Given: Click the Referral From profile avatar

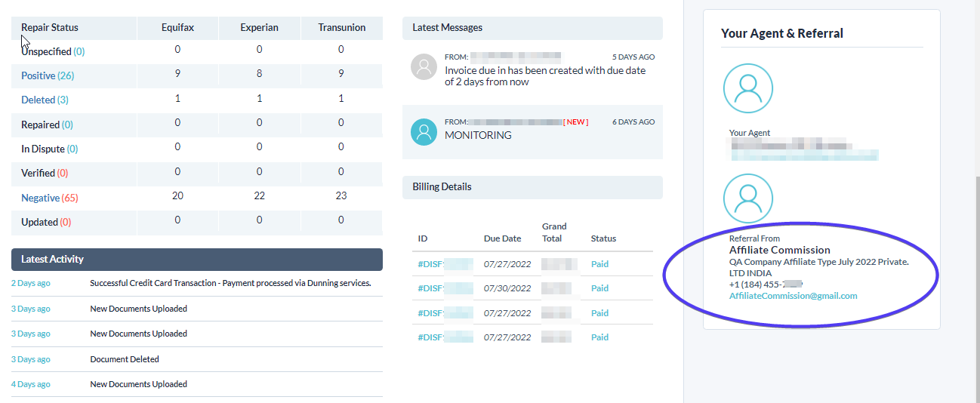Looking at the screenshot, I should point(747,198).
